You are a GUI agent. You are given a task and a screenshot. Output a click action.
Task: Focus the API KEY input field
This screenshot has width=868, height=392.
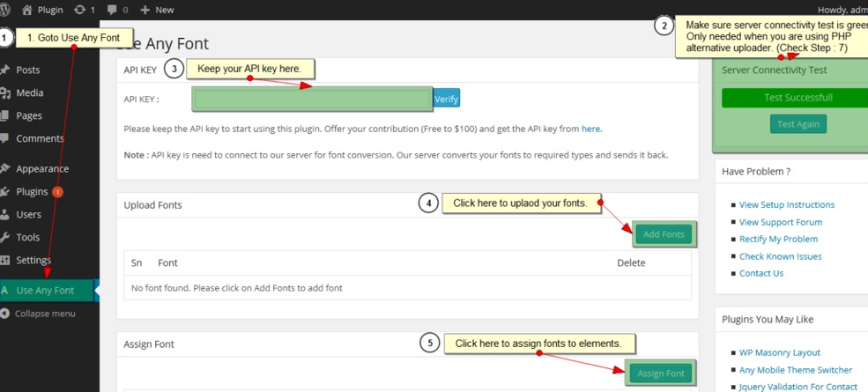point(312,99)
